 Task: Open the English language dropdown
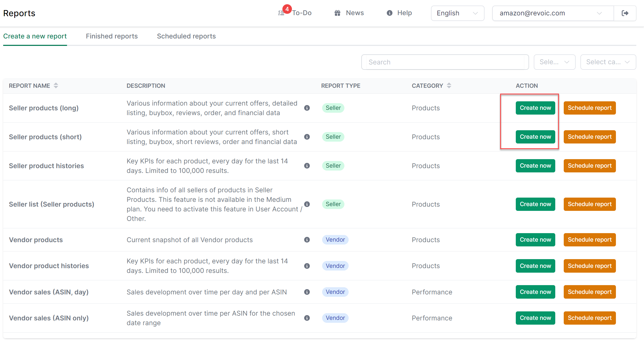458,13
